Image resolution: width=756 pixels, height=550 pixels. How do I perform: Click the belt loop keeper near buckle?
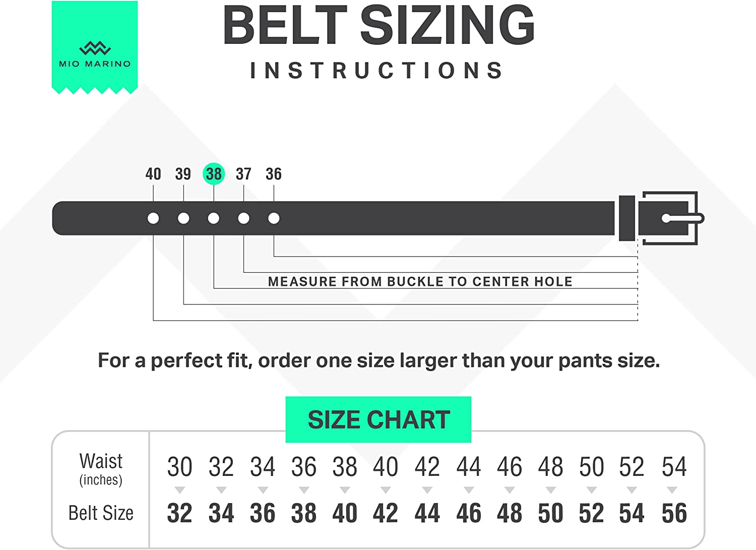pos(626,218)
